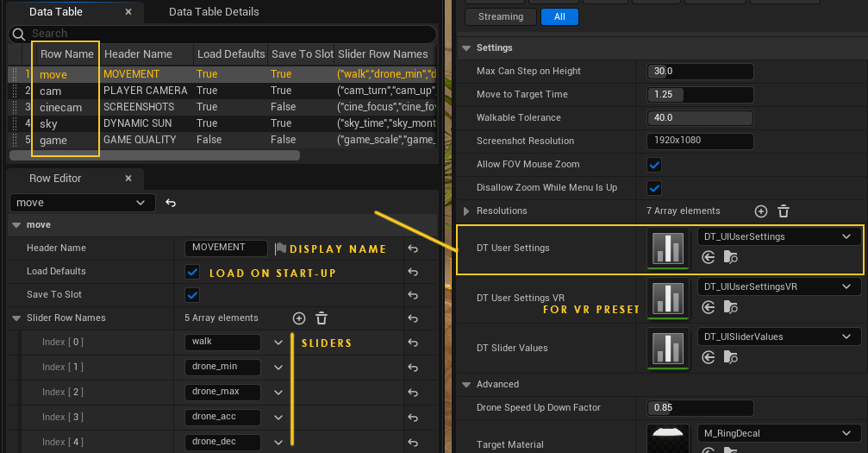
Task: Open the drone_dec Index 4 dropdown
Action: [278, 442]
